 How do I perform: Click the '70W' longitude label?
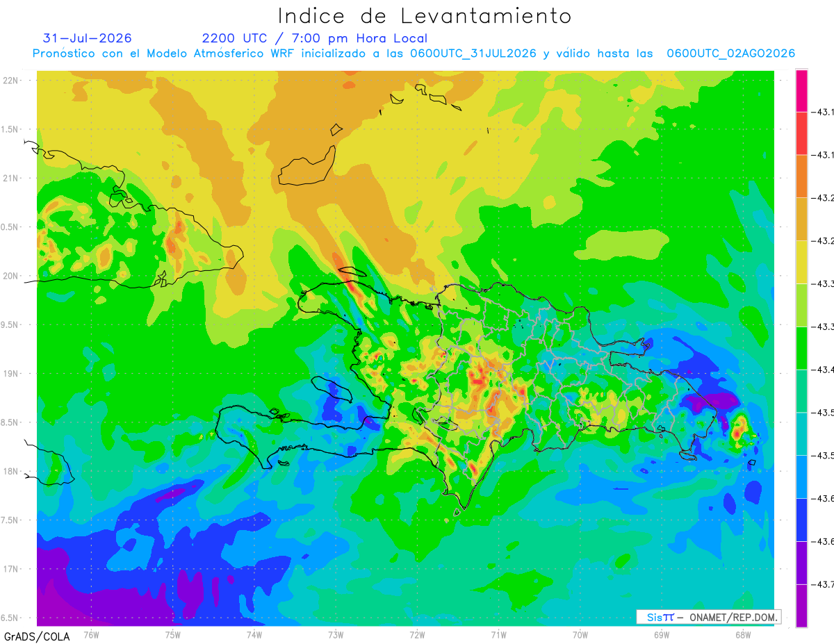[580, 634]
